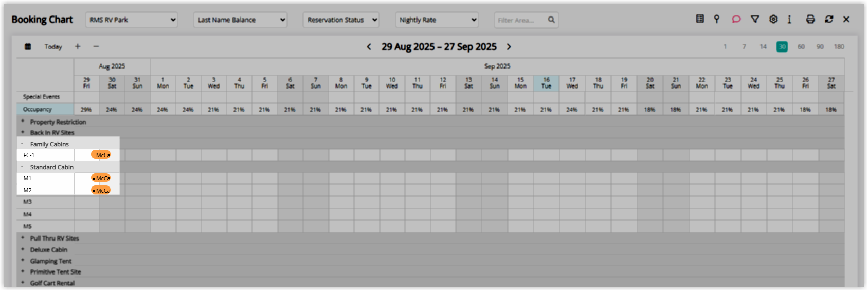
Task: Set view to 14 days
Action: [763, 46]
